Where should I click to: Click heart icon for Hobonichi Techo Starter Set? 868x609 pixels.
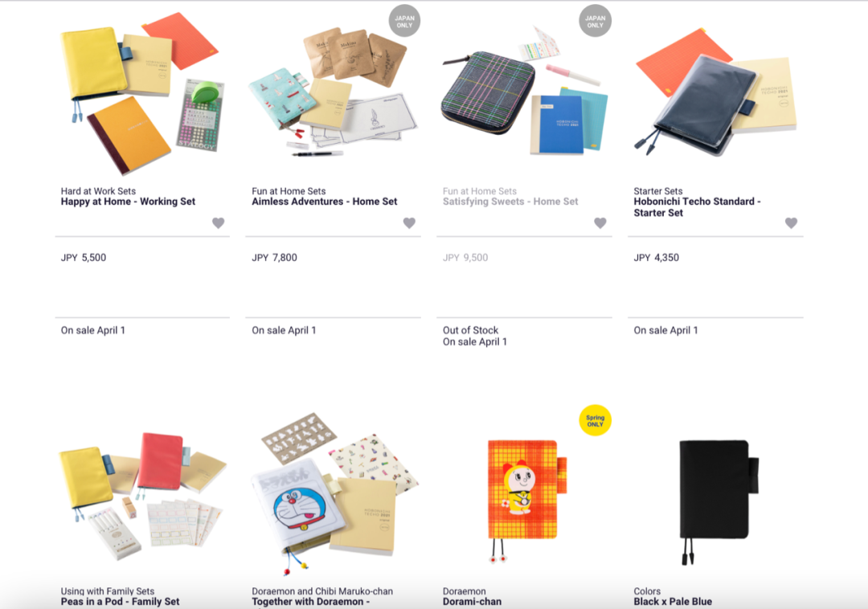[791, 223]
